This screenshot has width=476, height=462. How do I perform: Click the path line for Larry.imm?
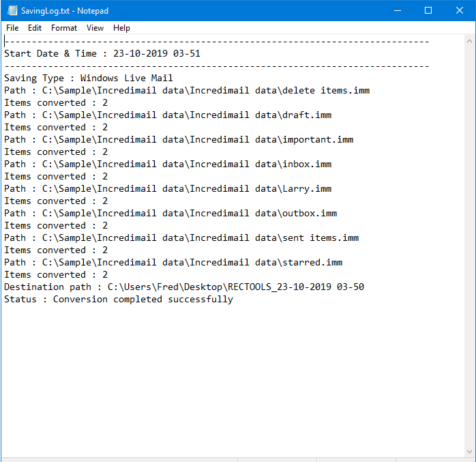(x=168, y=189)
